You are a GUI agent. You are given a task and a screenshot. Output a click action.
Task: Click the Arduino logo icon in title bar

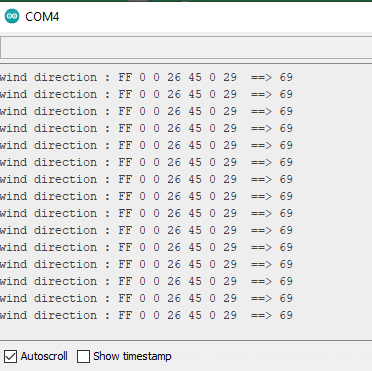(x=12, y=16)
